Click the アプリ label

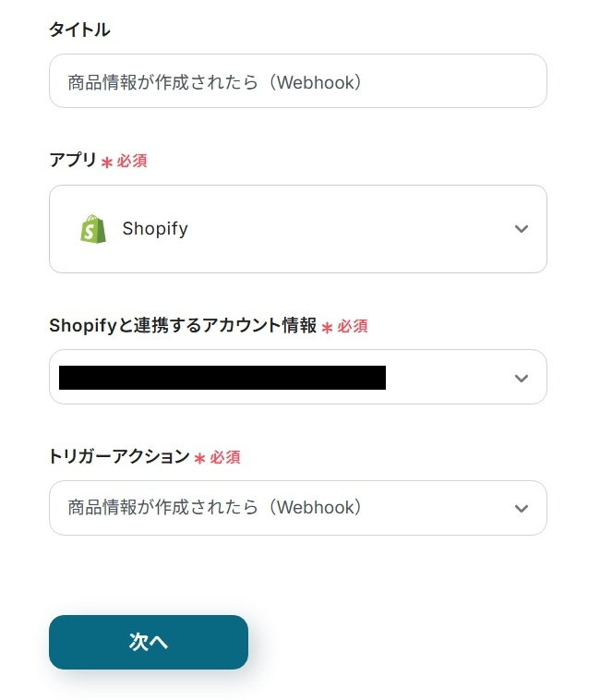72,160
